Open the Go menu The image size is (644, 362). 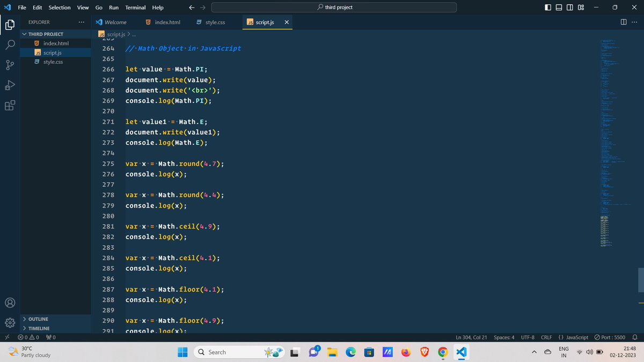click(99, 8)
